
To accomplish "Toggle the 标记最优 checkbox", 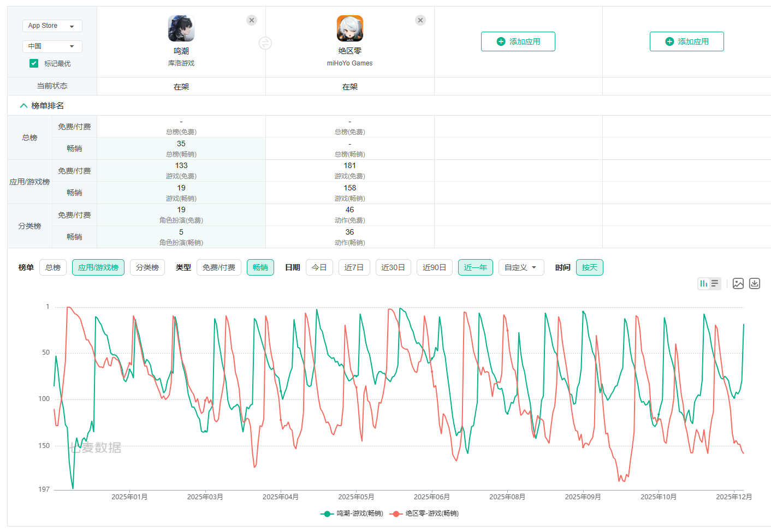I will (x=34, y=63).
